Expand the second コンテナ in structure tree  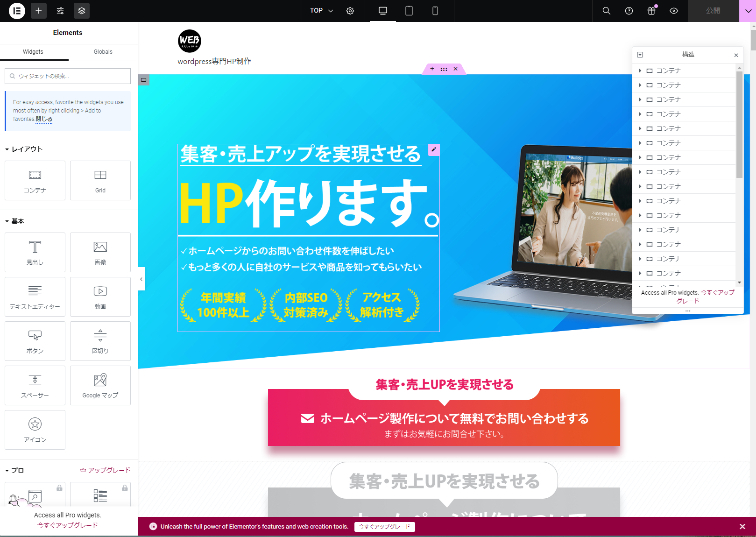click(x=640, y=85)
